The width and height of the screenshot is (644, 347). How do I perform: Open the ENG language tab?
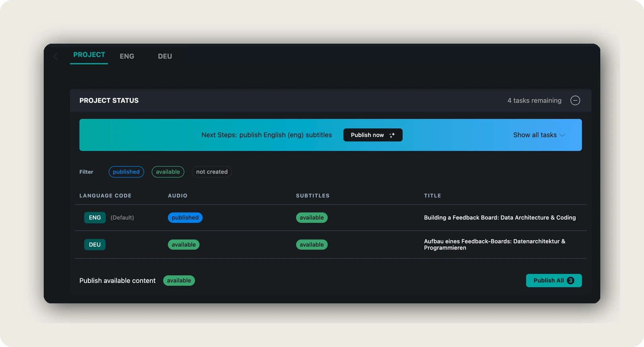click(x=127, y=56)
